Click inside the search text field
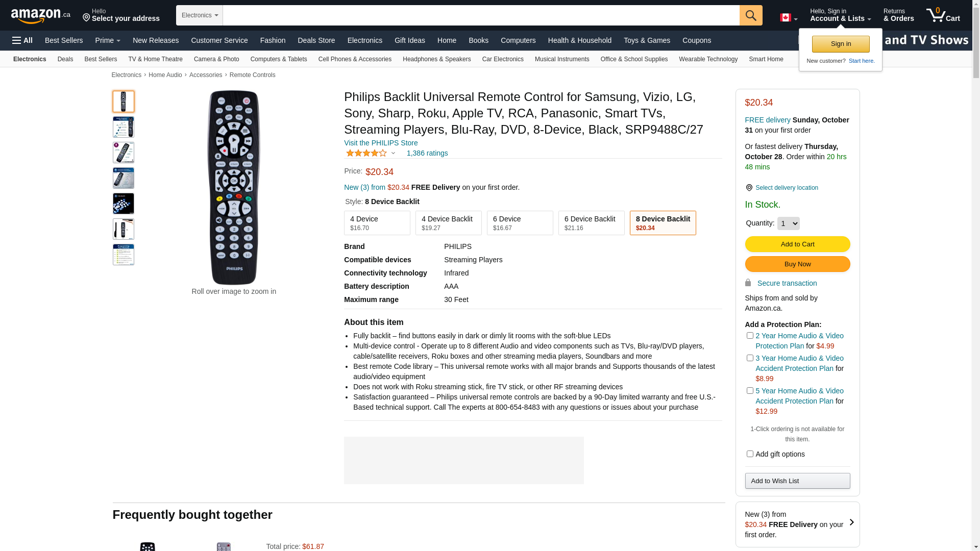Screen dimensions: 980x551 tap(481, 15)
